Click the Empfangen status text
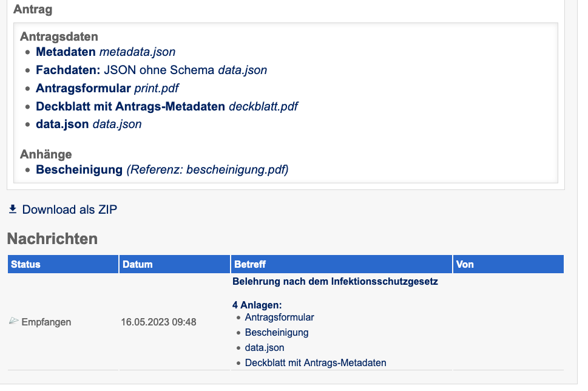This screenshot has height=391, width=588. 46,322
